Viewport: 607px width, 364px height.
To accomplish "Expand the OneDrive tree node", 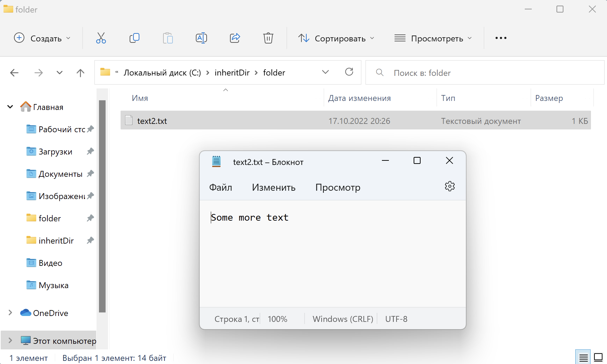I will [10, 313].
